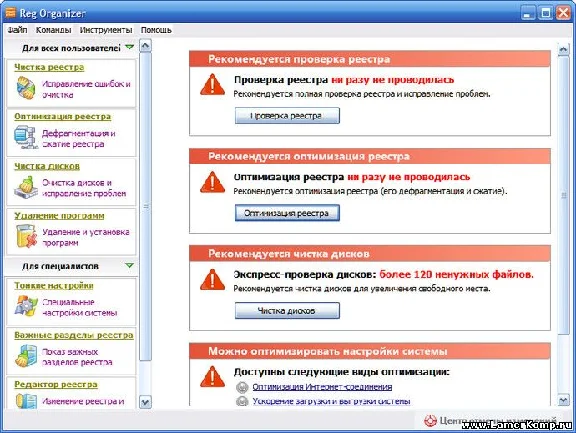Click the Исправление ошибок и очистка description
Screen dimensions: 576x433
[x=86, y=89]
